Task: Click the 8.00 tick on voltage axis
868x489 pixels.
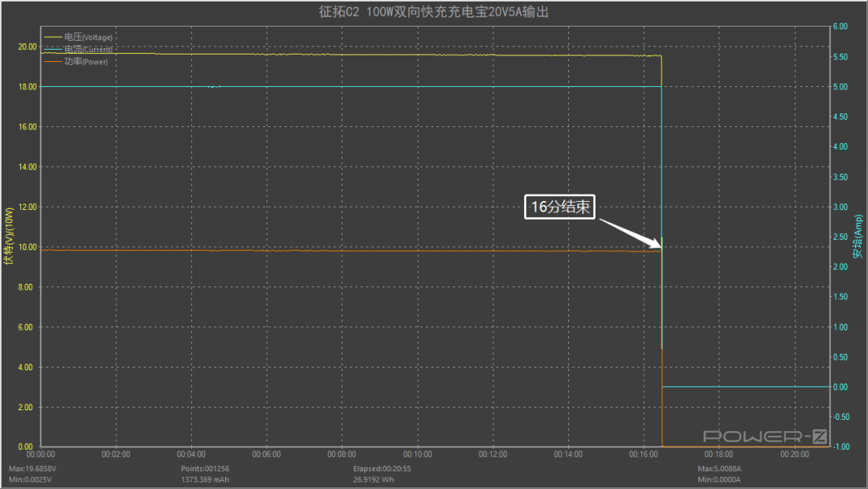Action: pyautogui.click(x=26, y=287)
